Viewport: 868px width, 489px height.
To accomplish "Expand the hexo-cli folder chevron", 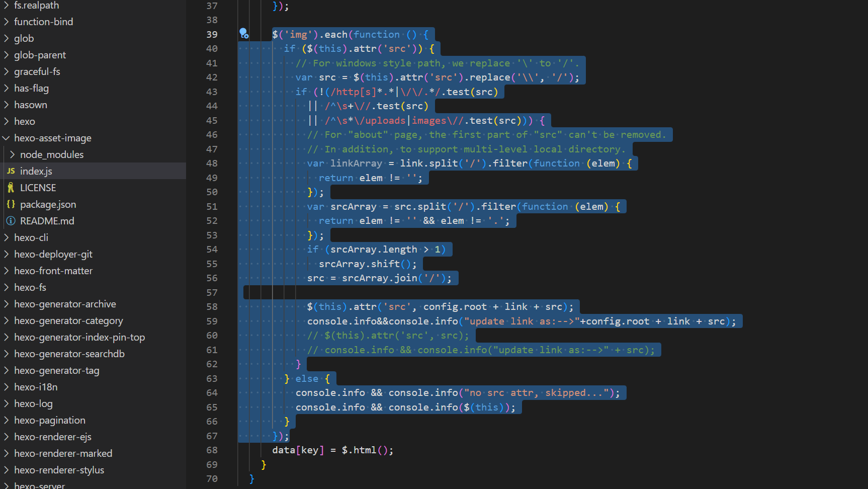I will (x=7, y=237).
